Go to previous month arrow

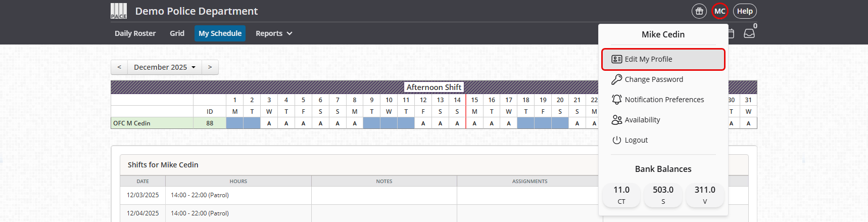pyautogui.click(x=119, y=67)
